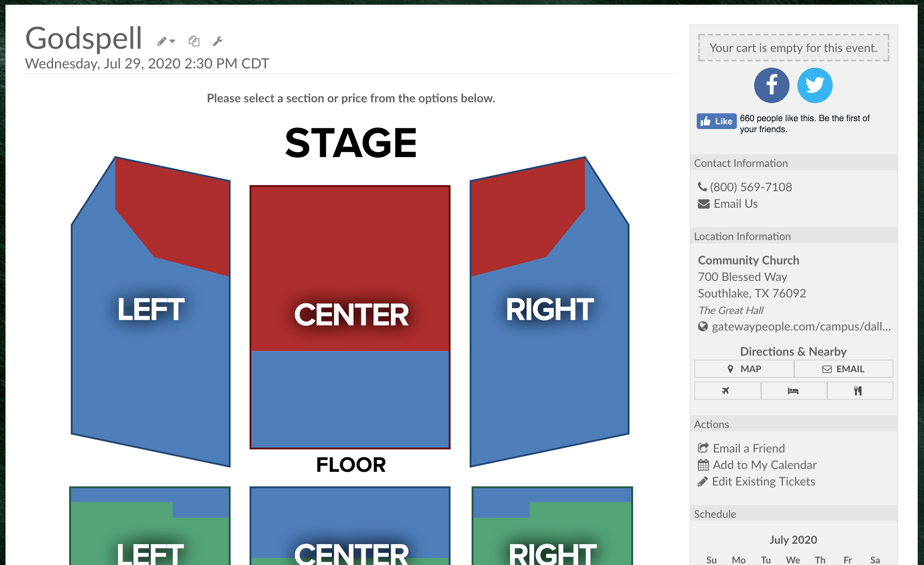924x565 pixels.
Task: Open the Email Us link
Action: tap(735, 203)
